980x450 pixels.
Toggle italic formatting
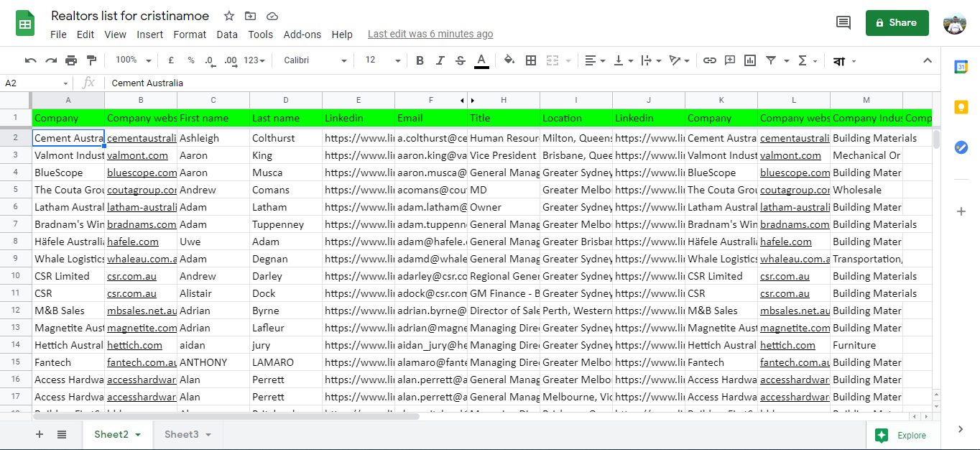[x=440, y=60]
